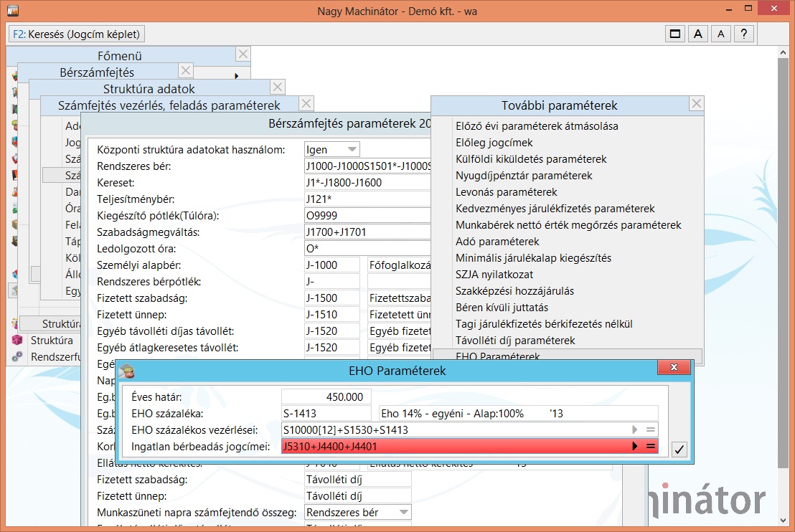Close the További paraméterek panel

click(696, 105)
